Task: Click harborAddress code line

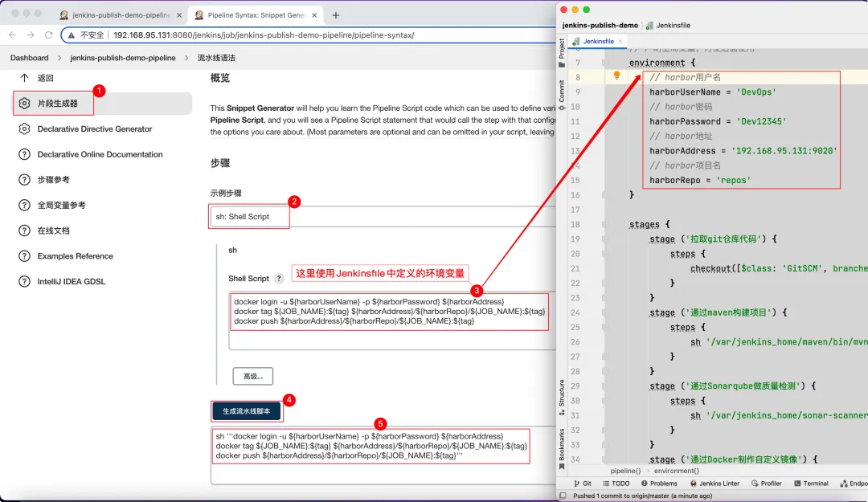Action: [x=743, y=150]
